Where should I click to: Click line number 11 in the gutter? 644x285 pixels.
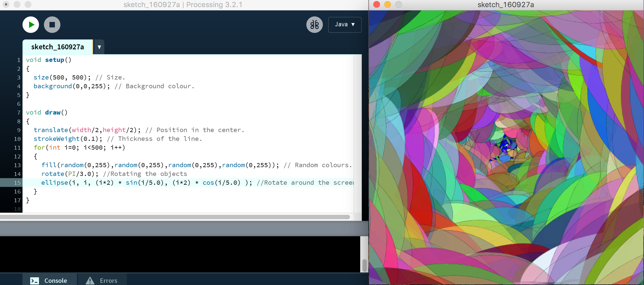(x=17, y=148)
